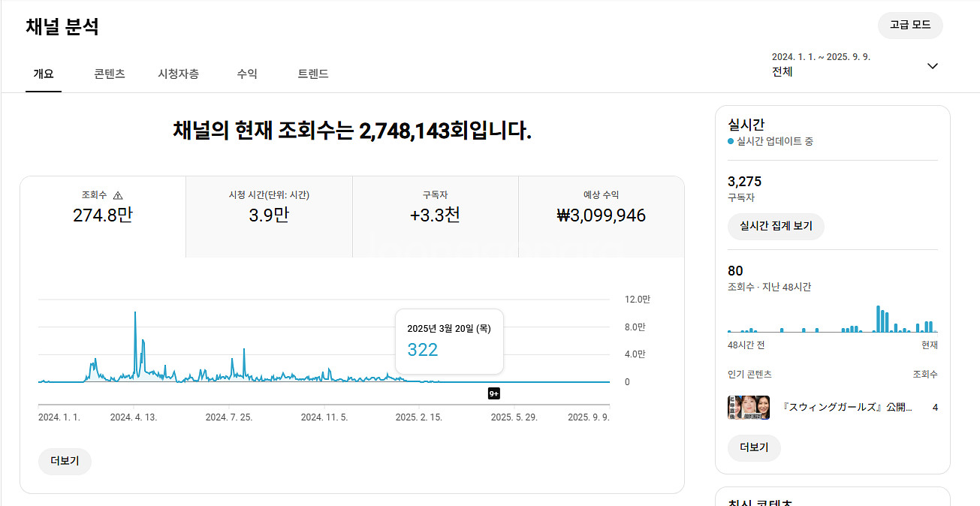Select the 예상 수익 ₩3,099,946 metric card
Screen dimensions: 980x506
(602, 217)
